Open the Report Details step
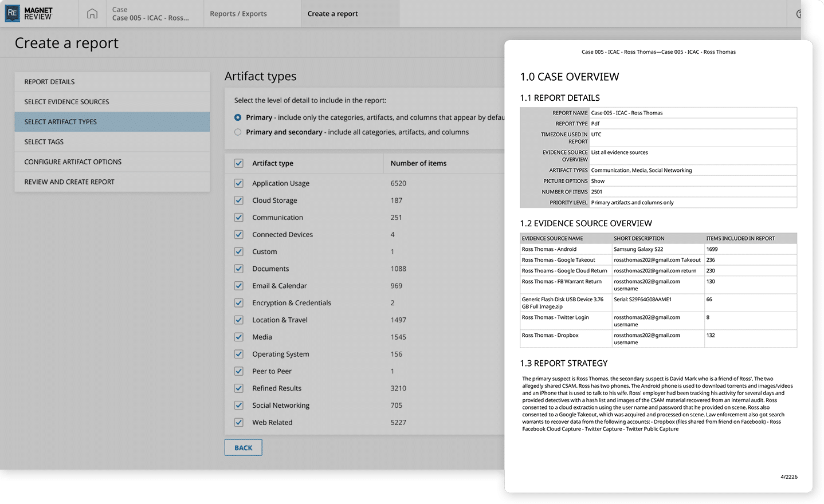 (112, 82)
